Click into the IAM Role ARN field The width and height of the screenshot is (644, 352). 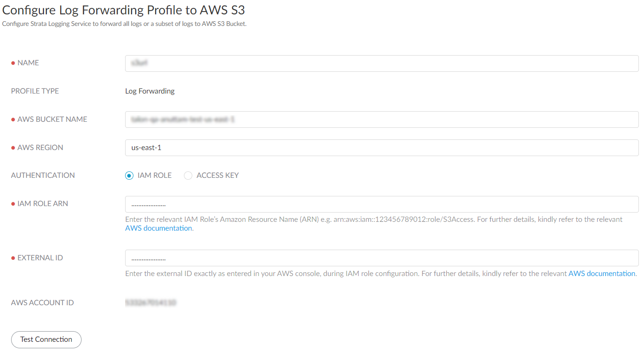click(x=382, y=204)
